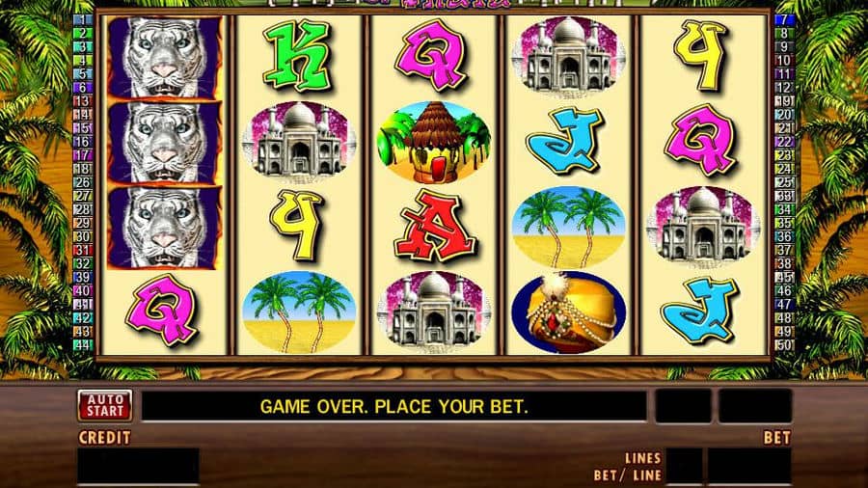Click the yellow 9 symbol on reel five

(x=701, y=55)
